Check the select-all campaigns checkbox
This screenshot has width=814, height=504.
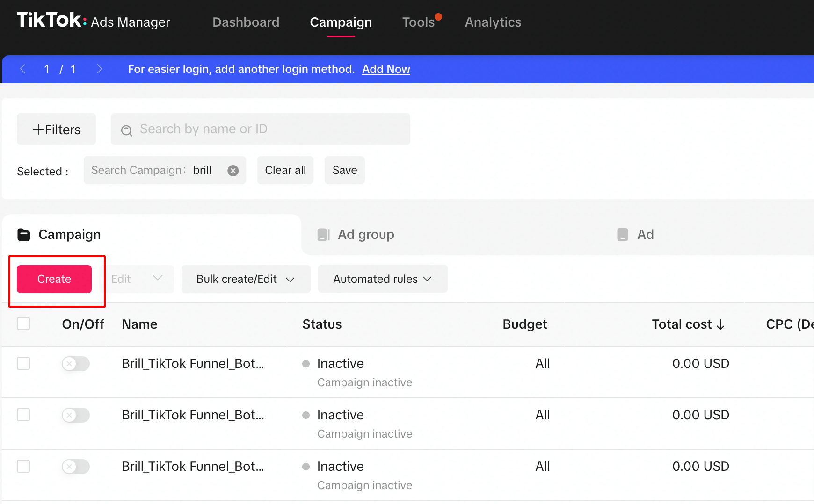pos(23,324)
